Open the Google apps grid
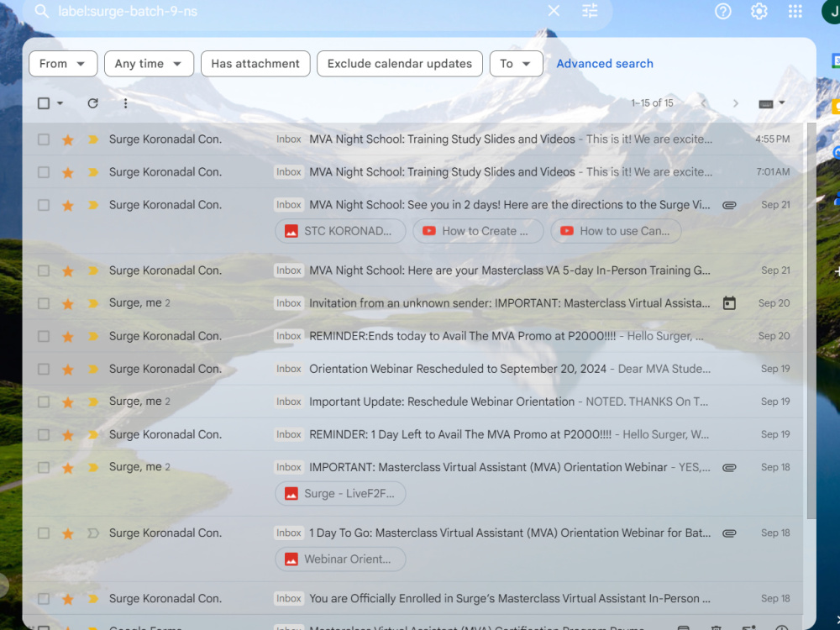This screenshot has width=840, height=630. [795, 11]
